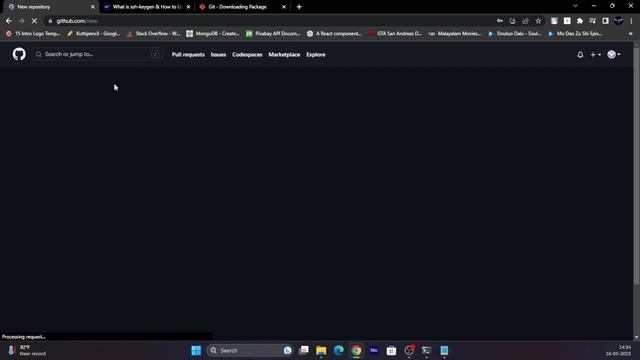
Task: Open the Chrome side panel icon
Action: (x=606, y=21)
